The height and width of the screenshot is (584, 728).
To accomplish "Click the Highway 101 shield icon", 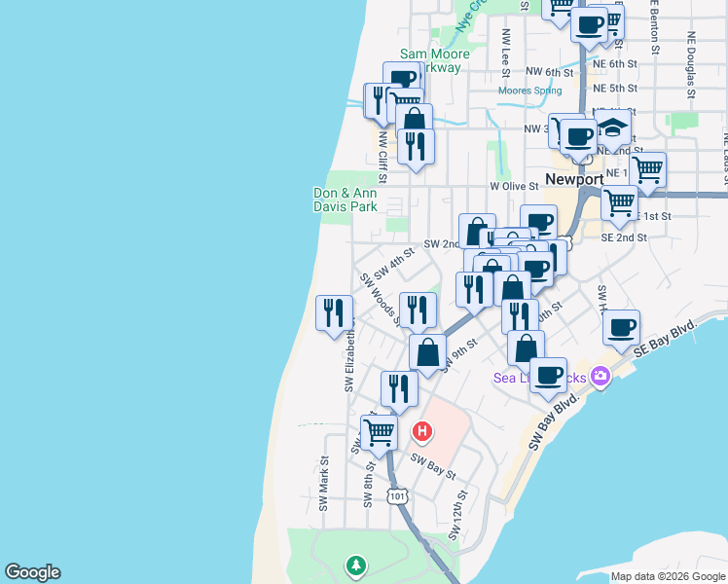I will (397, 496).
